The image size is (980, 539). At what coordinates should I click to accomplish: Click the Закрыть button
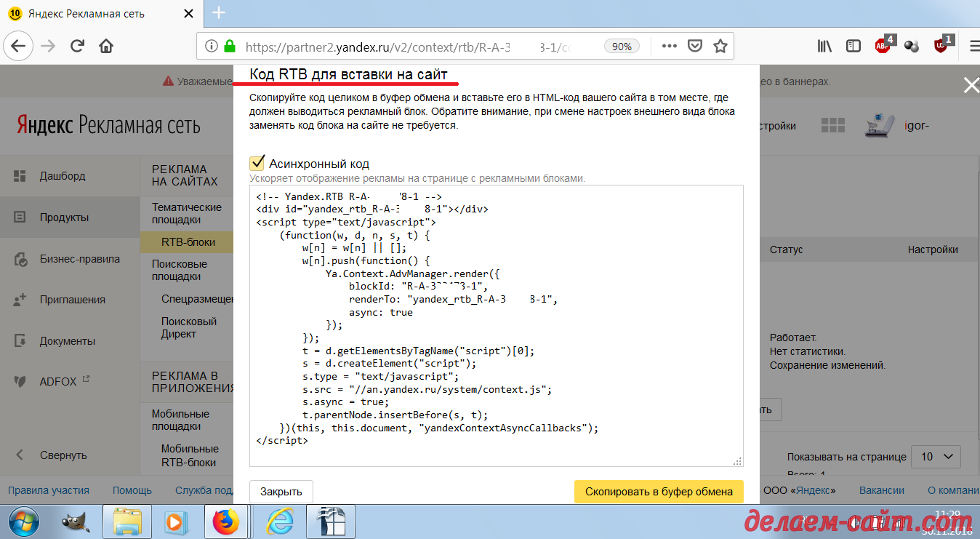coord(281,492)
